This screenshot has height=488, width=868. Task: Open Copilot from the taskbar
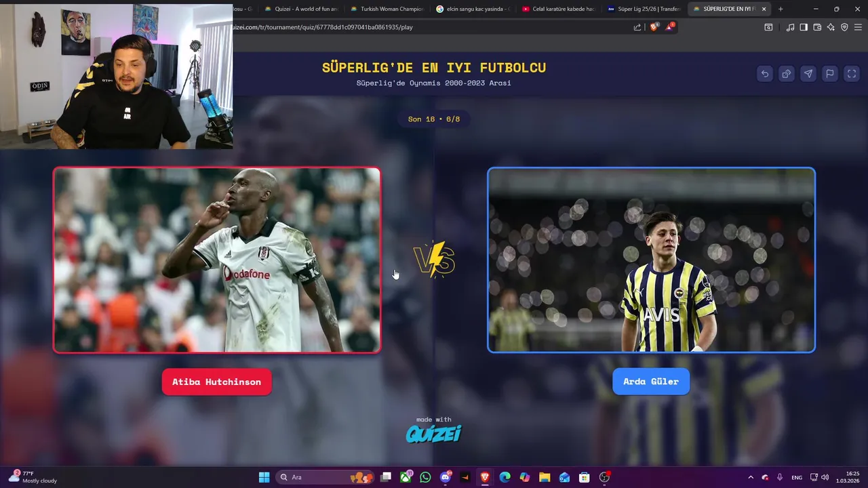(524, 477)
